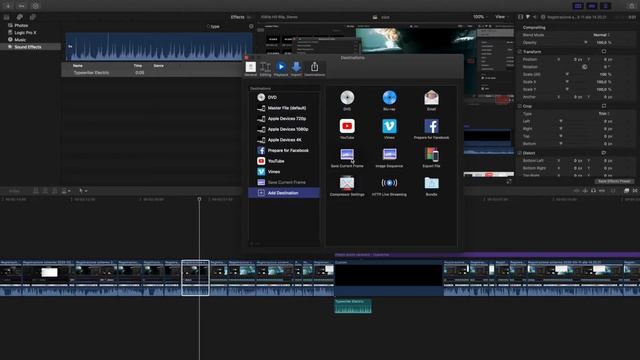The width and height of the screenshot is (640, 360).
Task: Click the timeline playhead marker
Action: click(x=199, y=199)
